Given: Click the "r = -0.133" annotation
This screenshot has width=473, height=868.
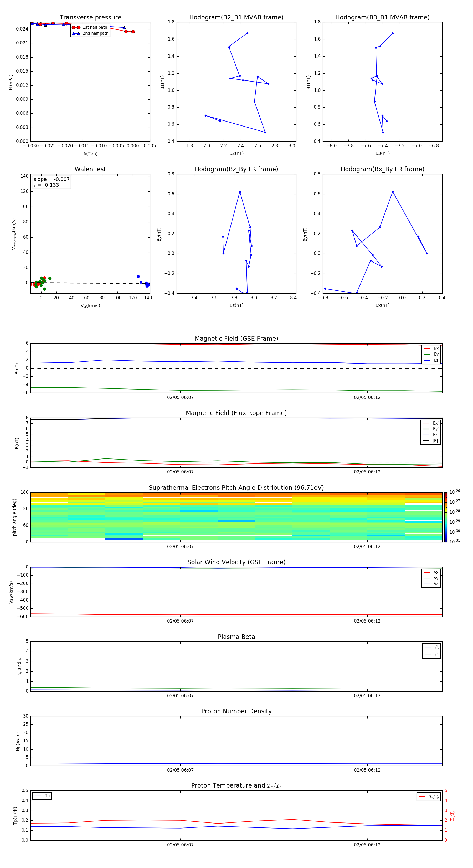Looking at the screenshot, I should click(47, 185).
